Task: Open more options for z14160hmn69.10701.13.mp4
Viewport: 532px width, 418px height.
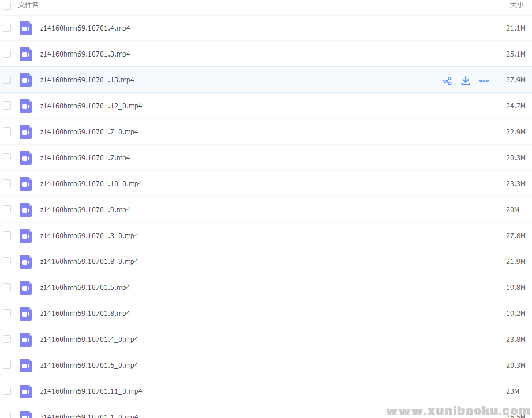Action: point(484,81)
